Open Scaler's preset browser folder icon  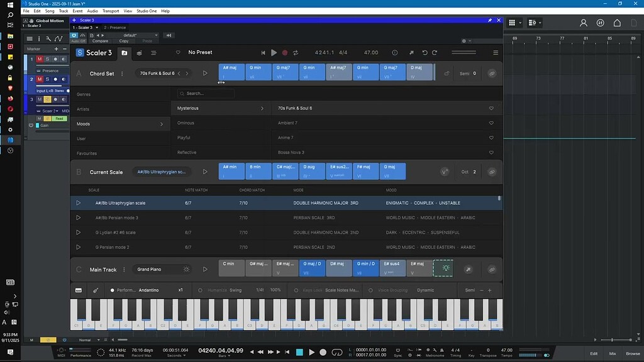[125, 52]
